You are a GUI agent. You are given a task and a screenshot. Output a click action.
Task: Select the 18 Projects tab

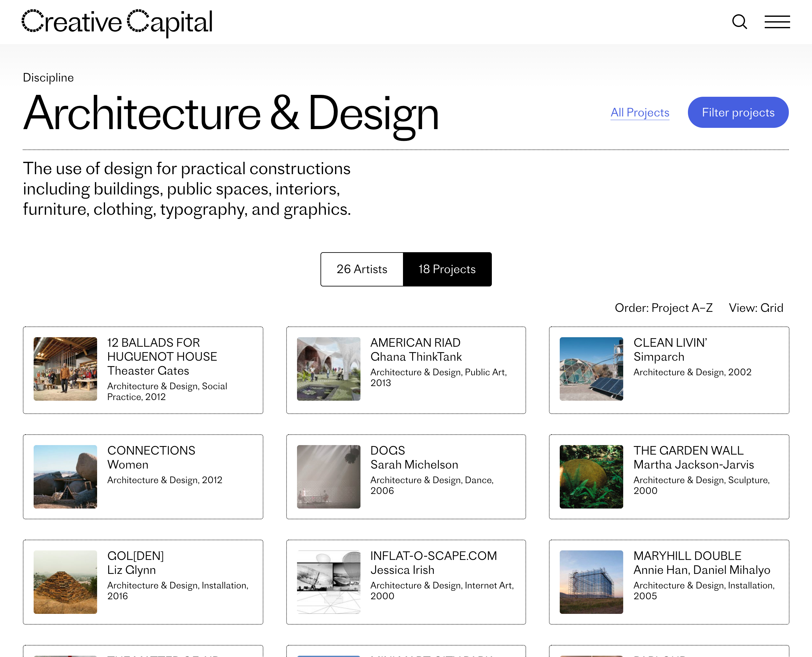coord(447,269)
